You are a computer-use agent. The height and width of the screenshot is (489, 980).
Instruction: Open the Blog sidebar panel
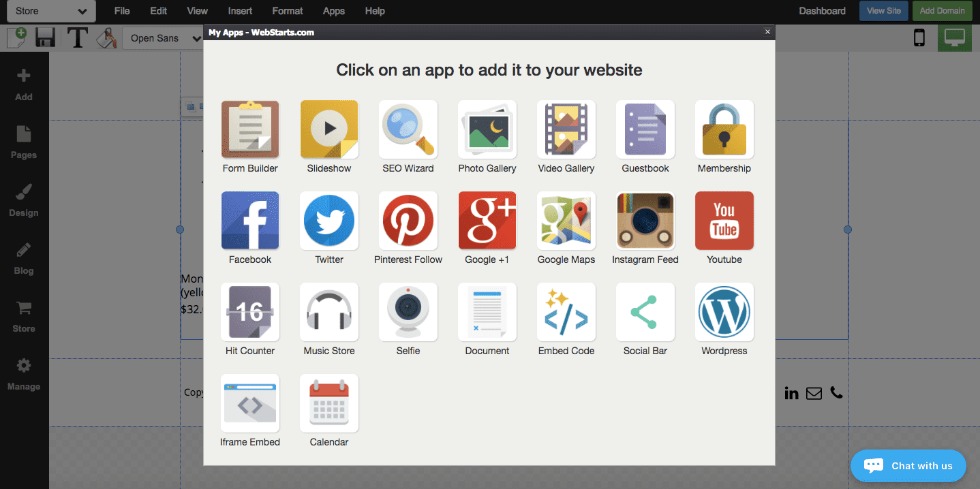[24, 258]
